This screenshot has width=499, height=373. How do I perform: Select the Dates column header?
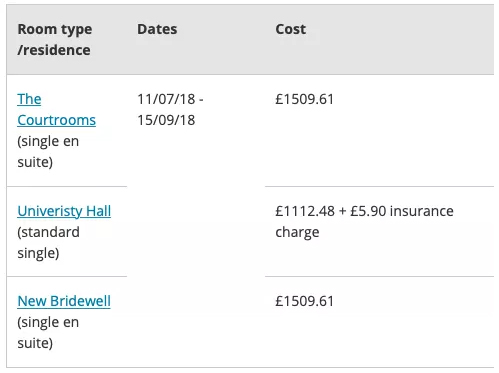[x=157, y=29]
